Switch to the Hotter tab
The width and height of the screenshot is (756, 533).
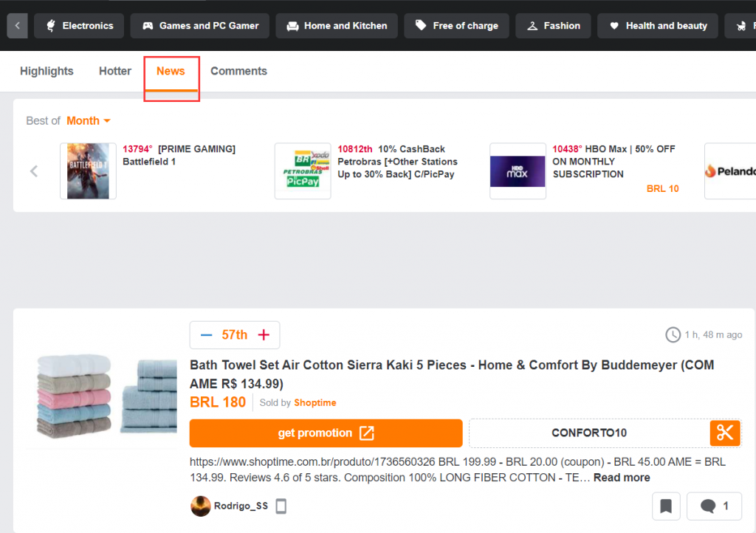115,71
